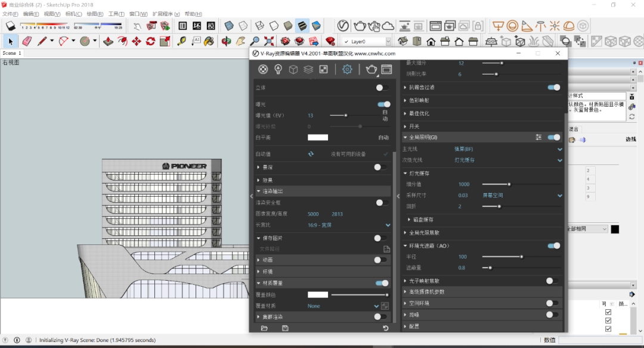Open settings gear tab in Asset Editor

point(347,69)
